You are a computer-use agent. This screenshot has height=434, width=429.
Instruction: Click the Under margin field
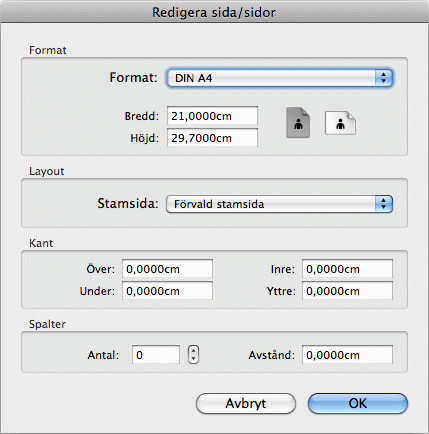tap(167, 291)
